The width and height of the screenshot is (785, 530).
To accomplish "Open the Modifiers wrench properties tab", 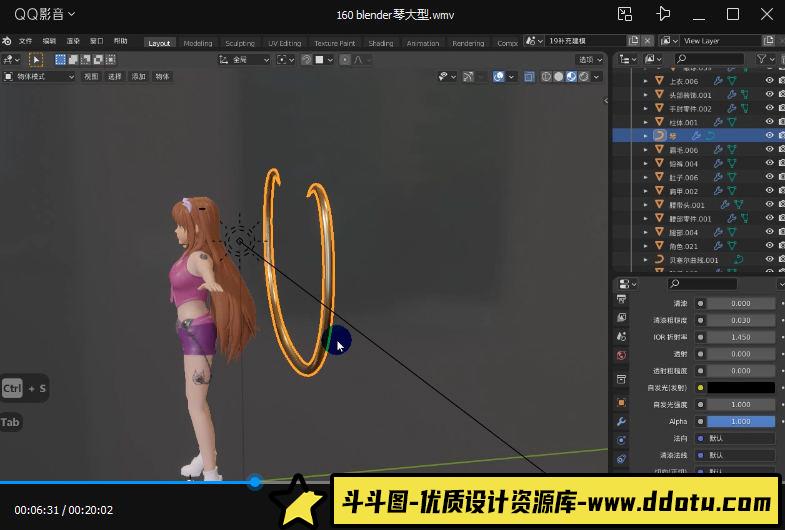I will 622,421.
